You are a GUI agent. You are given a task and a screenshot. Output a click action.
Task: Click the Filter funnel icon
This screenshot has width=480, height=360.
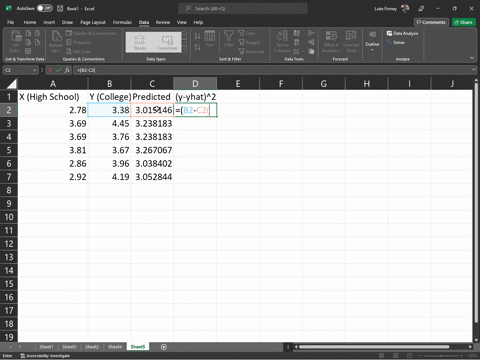click(229, 39)
